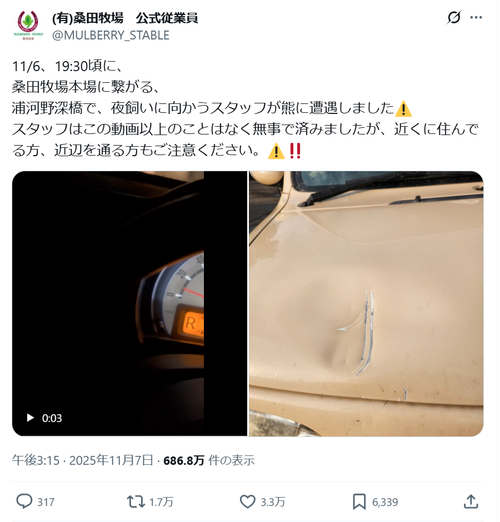The height and width of the screenshot is (522, 500).
Task: Click the 午後3:15 · 2025年11月7日 timestamp
Action: (83, 460)
